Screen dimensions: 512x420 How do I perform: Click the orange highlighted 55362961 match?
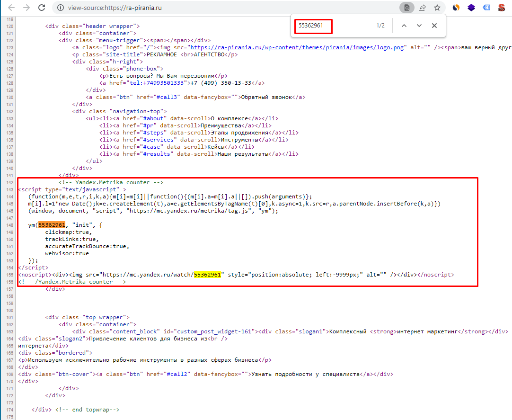(x=52, y=225)
